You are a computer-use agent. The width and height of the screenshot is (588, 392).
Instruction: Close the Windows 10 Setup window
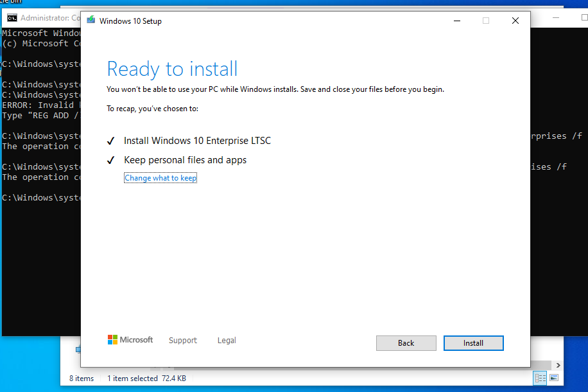[515, 21]
